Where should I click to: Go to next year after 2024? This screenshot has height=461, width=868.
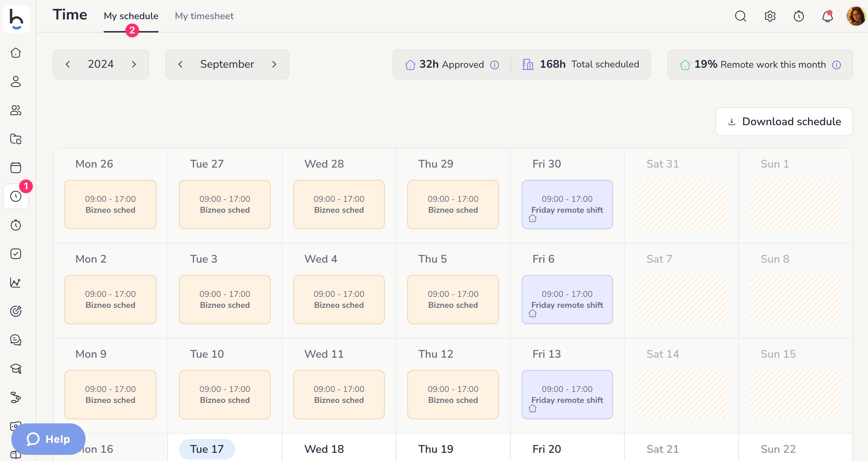point(134,64)
